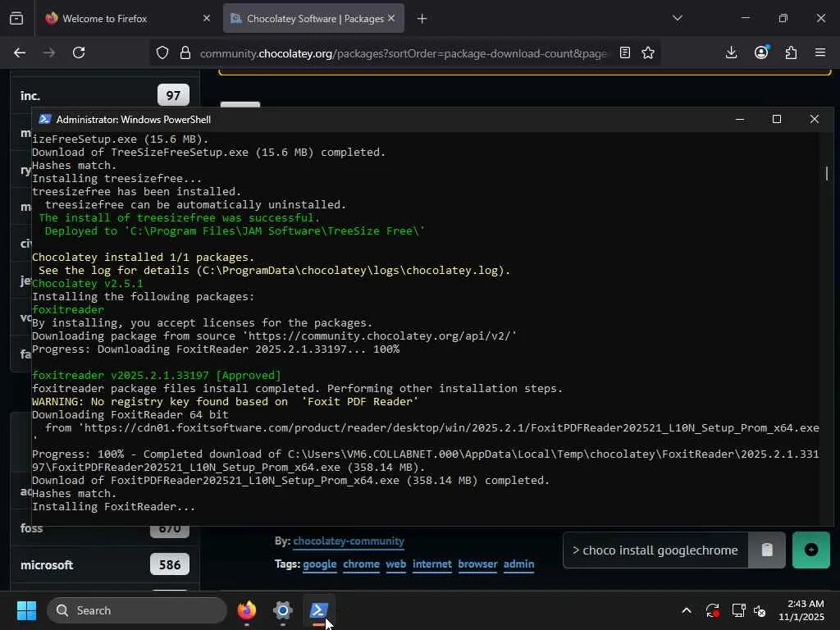The width and height of the screenshot is (840, 630).
Task: Minimize the PowerShell window
Action: click(740, 119)
